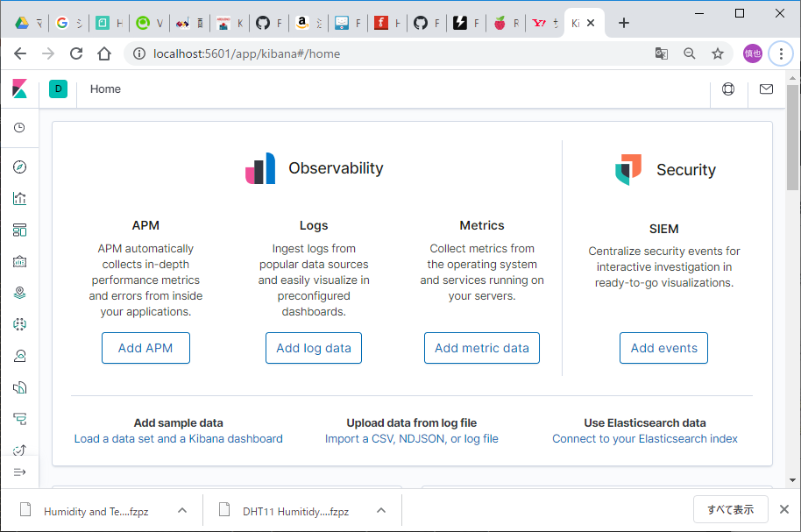Expand options for DHT11 Humitidy....fzpz download

coord(381,511)
